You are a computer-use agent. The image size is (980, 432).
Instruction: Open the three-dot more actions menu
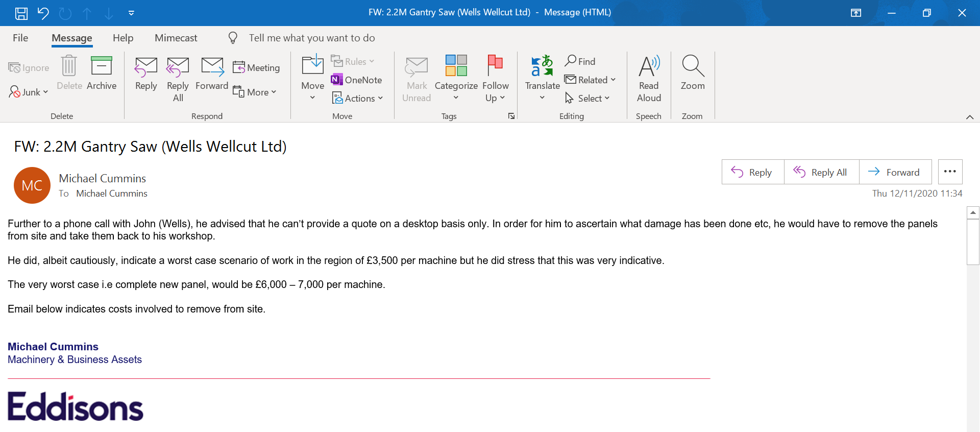[x=950, y=172]
